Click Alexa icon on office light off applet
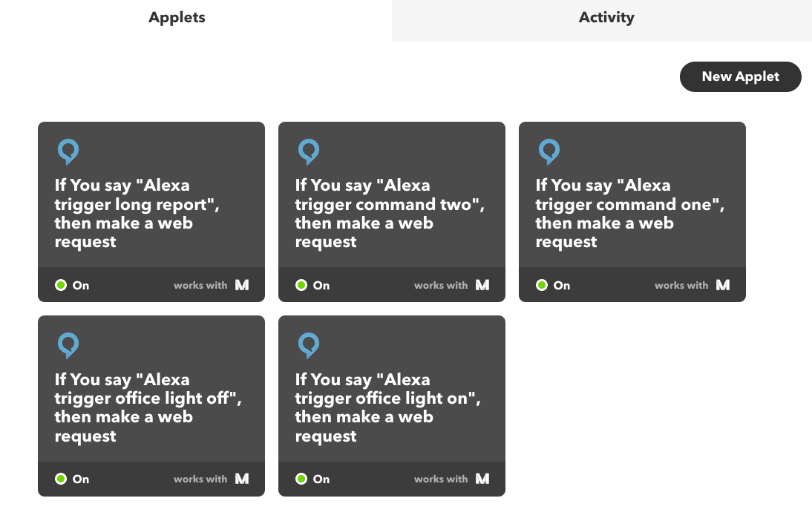The image size is (812, 524). coord(68,345)
